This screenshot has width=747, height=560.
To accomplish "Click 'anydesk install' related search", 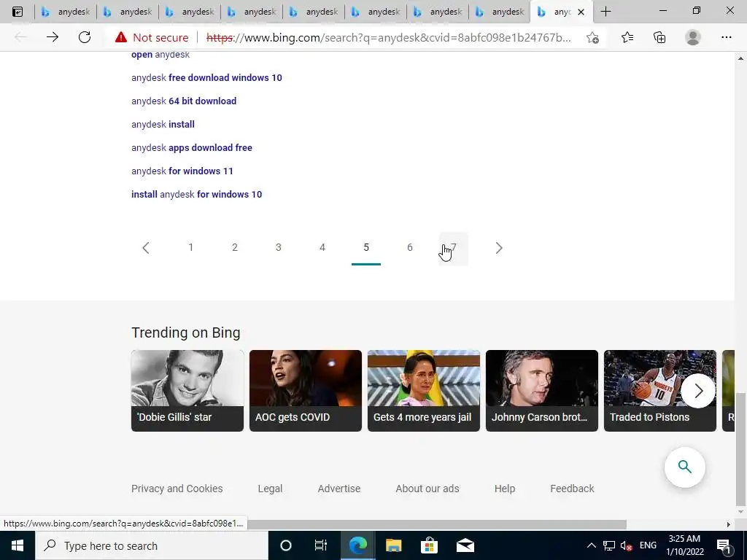I will tap(163, 124).
